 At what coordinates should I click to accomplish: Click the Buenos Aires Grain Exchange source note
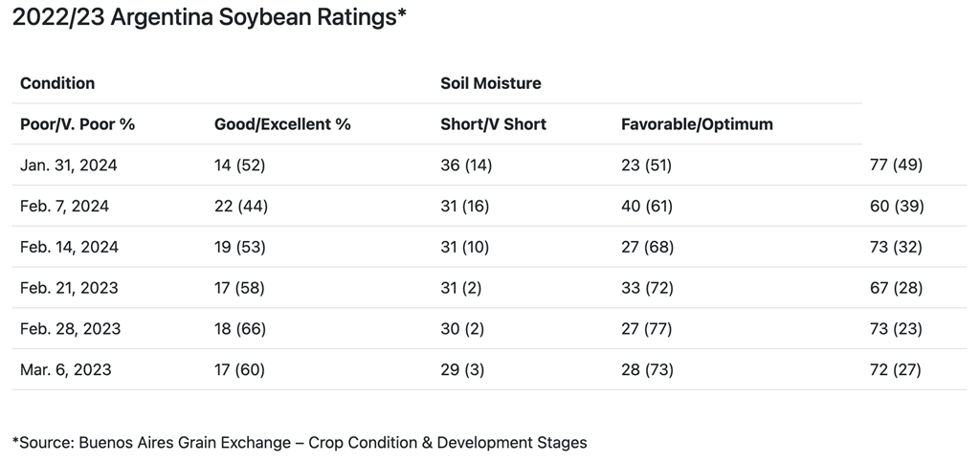point(300,442)
